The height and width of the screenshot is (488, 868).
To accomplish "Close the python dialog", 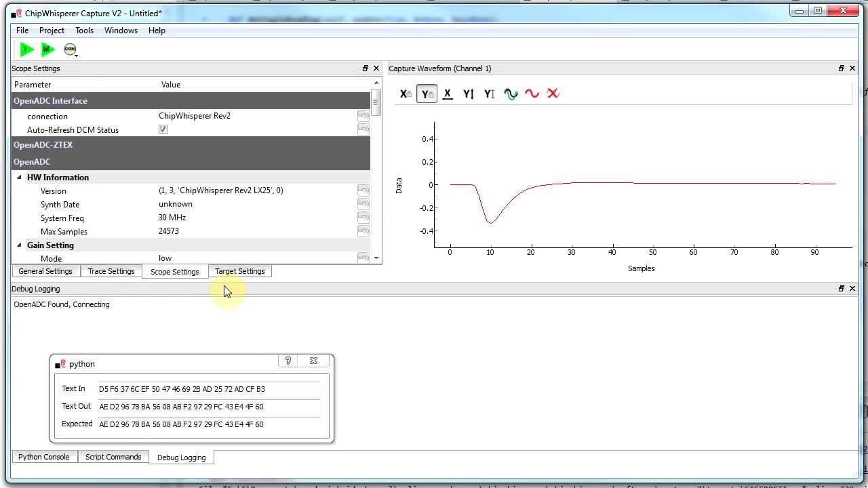I will click(313, 361).
